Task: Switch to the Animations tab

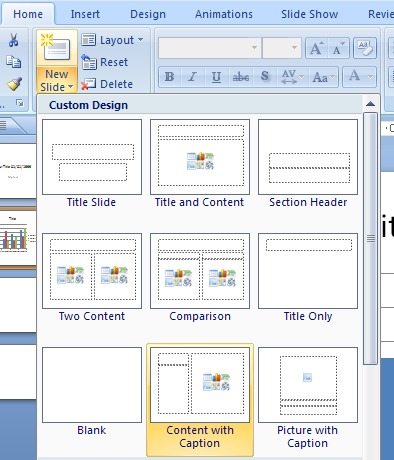Action: point(224,14)
